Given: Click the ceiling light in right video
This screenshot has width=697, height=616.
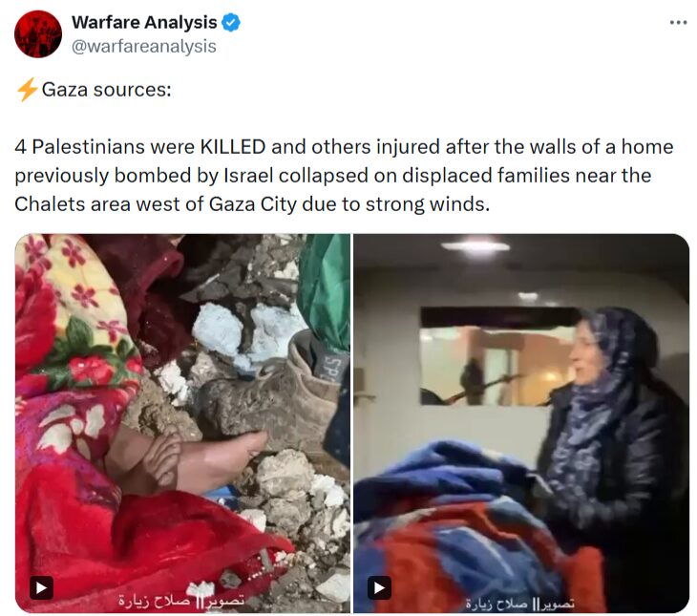Looking at the screenshot, I should [x=475, y=246].
